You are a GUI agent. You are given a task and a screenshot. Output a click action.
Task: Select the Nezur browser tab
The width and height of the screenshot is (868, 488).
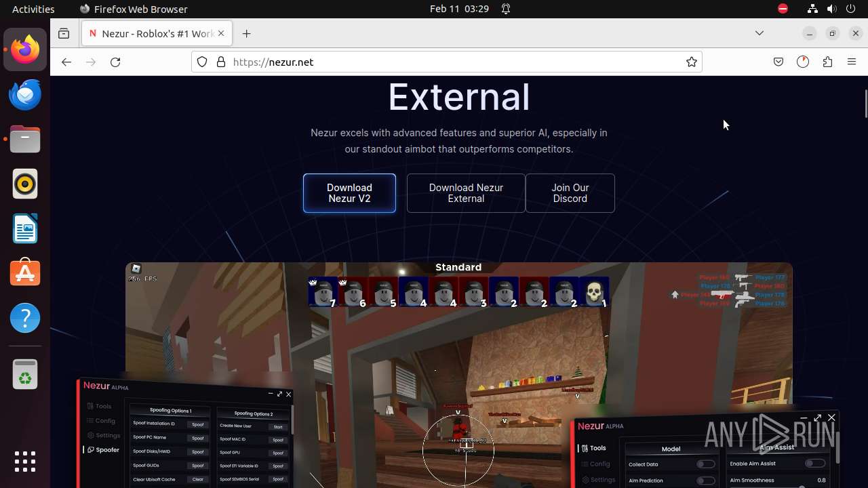(157, 33)
